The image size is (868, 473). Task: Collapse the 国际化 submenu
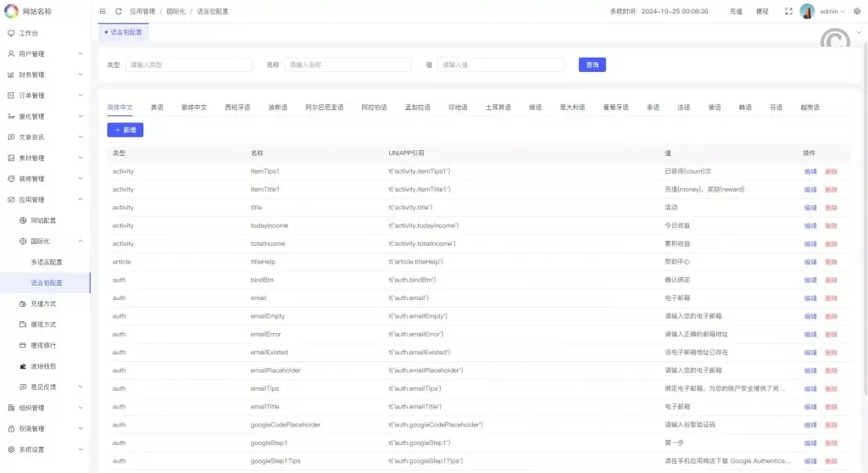(81, 242)
